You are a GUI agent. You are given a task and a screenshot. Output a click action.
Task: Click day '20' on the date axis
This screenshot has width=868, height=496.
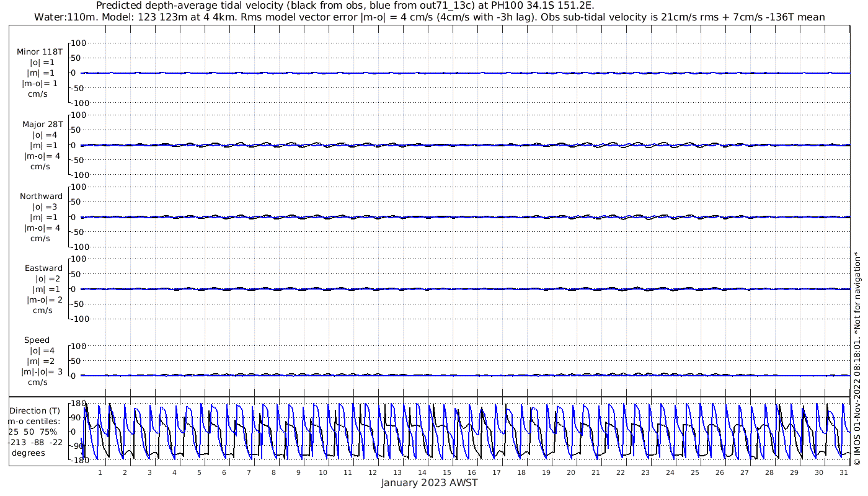point(571,472)
